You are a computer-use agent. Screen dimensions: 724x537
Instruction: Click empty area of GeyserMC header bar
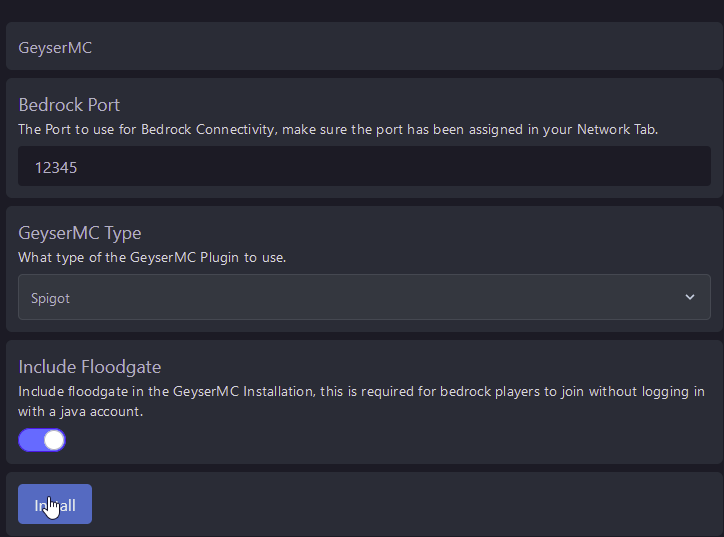tap(400, 47)
